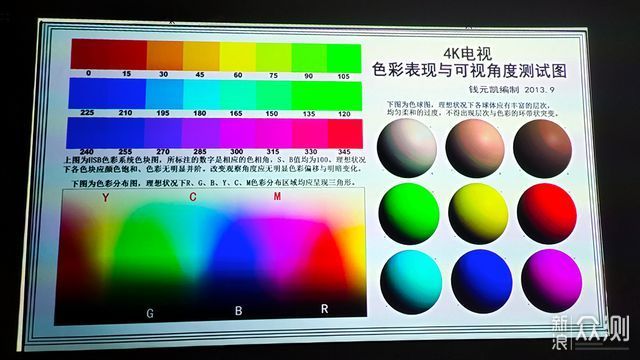Click the green shaded sphere
Screen dimensions: 640x360
point(409,213)
